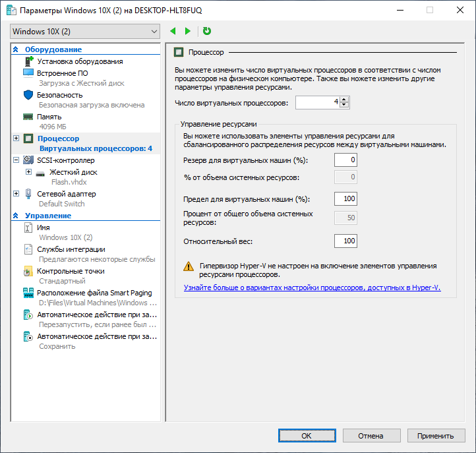Viewport: 476px width, 453px height.
Task: Go to next virtual machine with green forward arrow
Action: click(x=188, y=31)
